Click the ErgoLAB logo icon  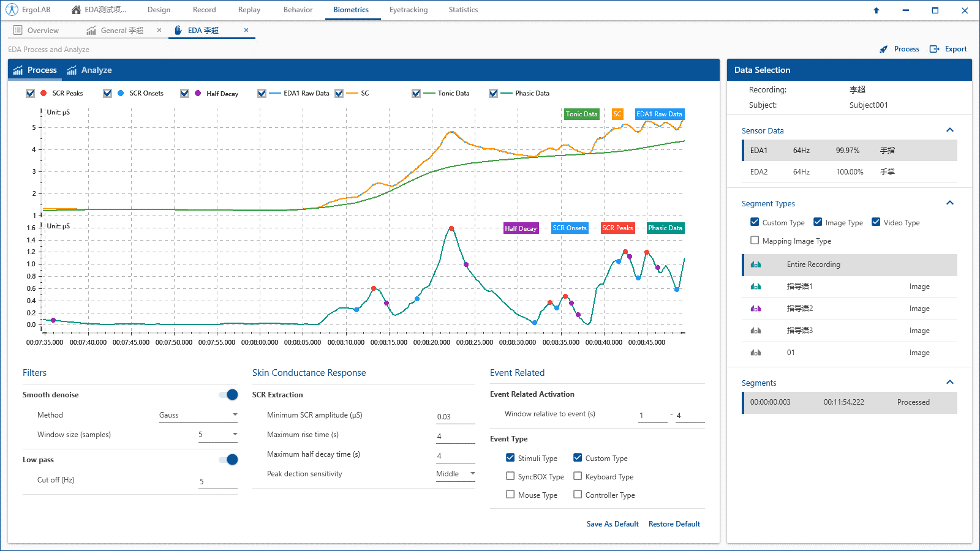[x=12, y=10]
